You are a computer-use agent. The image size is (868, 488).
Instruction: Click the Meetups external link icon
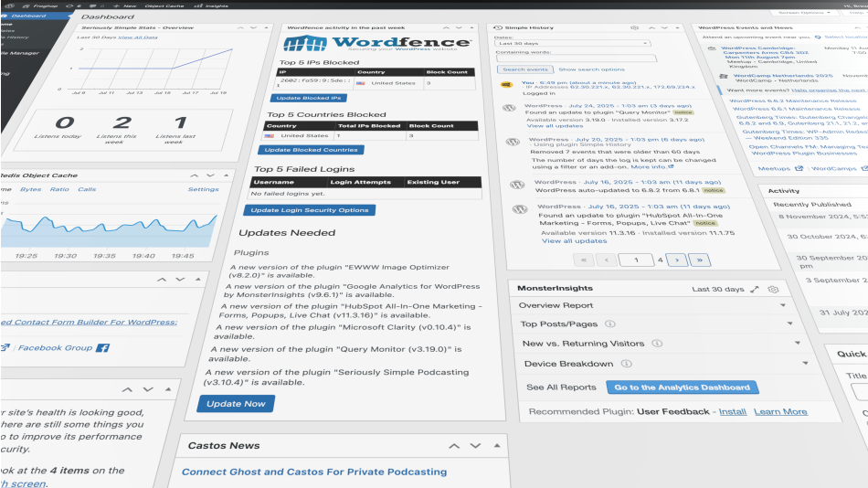tap(798, 168)
